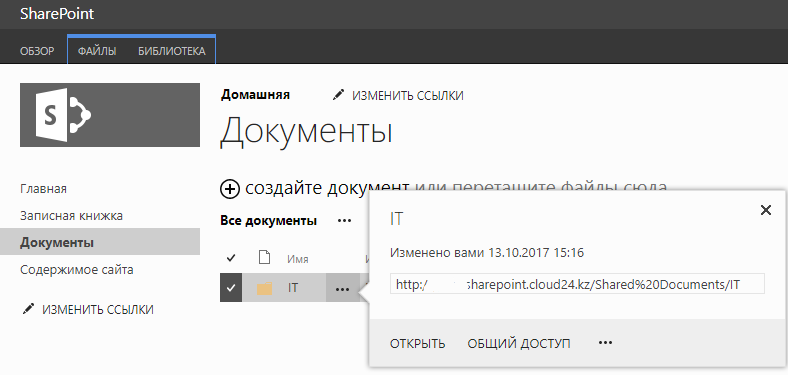Toggle select-all checkmark in header
The image size is (788, 375).
pyautogui.click(x=231, y=258)
